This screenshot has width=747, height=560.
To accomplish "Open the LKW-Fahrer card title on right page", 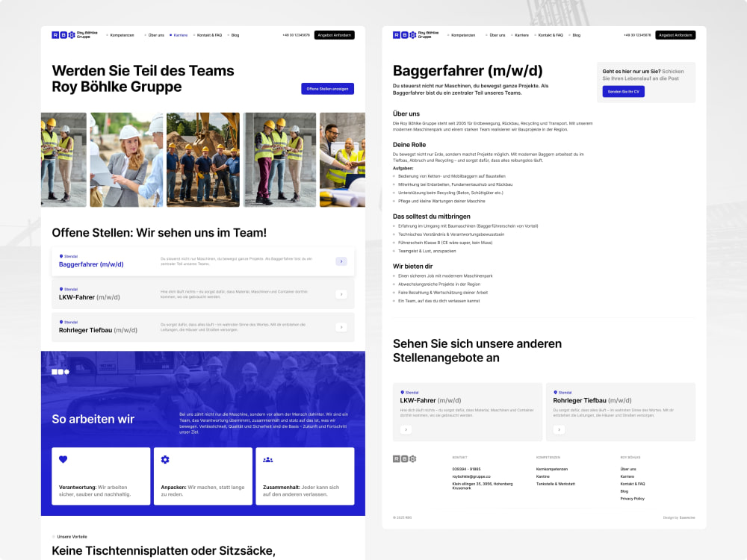I will coord(430,400).
